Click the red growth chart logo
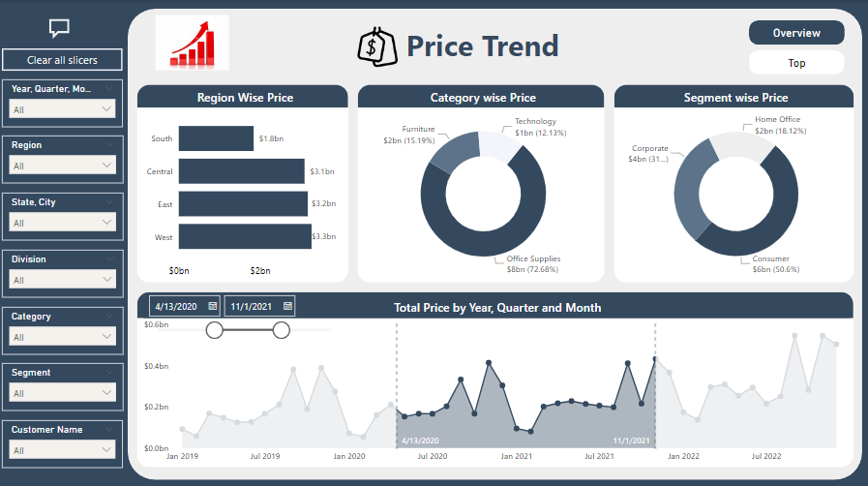 tap(192, 43)
